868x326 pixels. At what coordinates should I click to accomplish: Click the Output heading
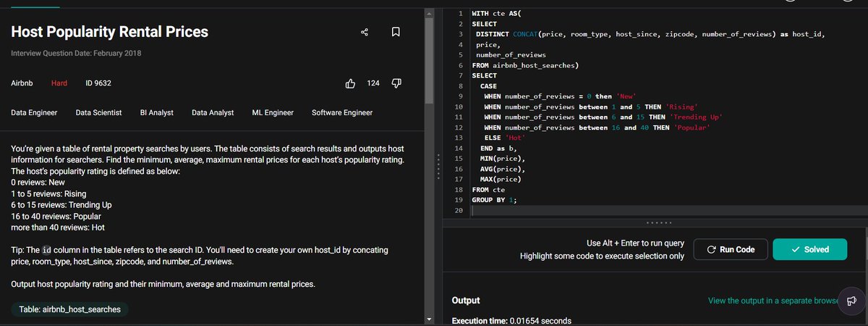click(466, 300)
